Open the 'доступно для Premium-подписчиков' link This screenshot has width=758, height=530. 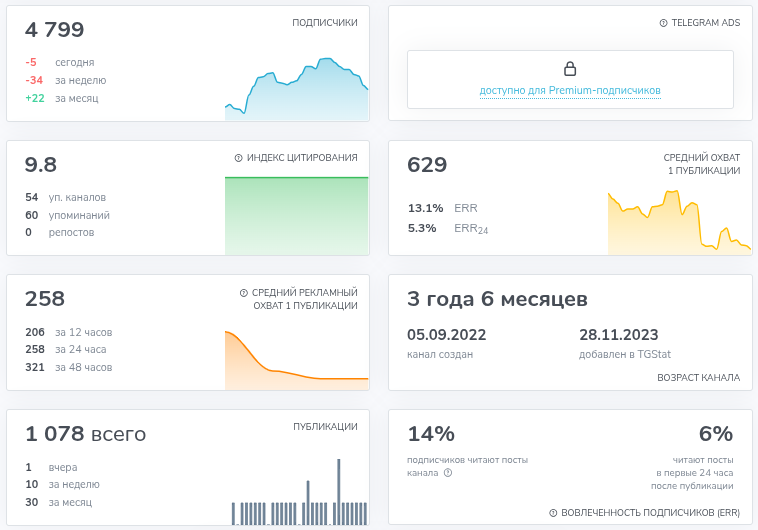click(x=570, y=91)
